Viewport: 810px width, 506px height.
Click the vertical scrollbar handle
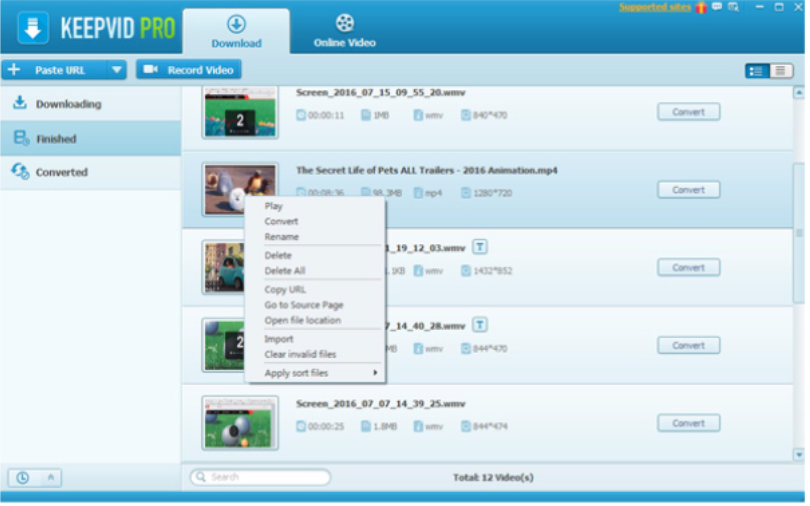(798, 232)
